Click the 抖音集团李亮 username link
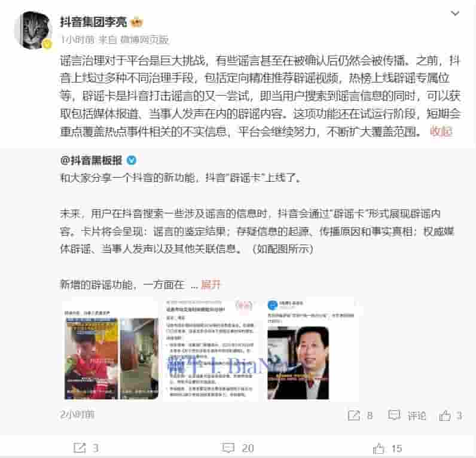Viewport: 476px width, 458px height. (93, 22)
